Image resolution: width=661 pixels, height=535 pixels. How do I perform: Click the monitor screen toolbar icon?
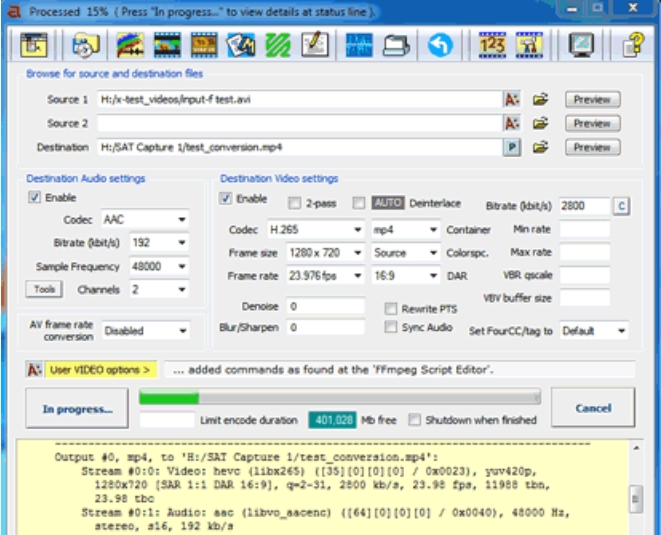coord(581,45)
